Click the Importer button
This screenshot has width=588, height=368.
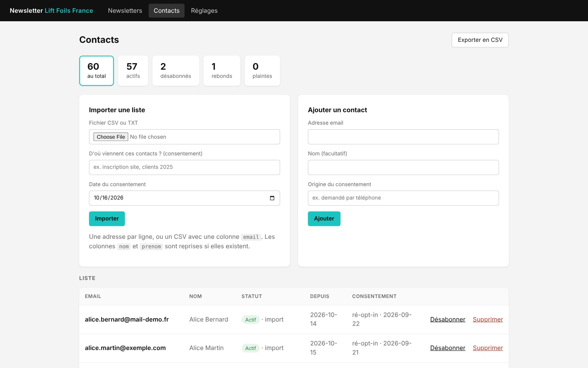tap(107, 219)
